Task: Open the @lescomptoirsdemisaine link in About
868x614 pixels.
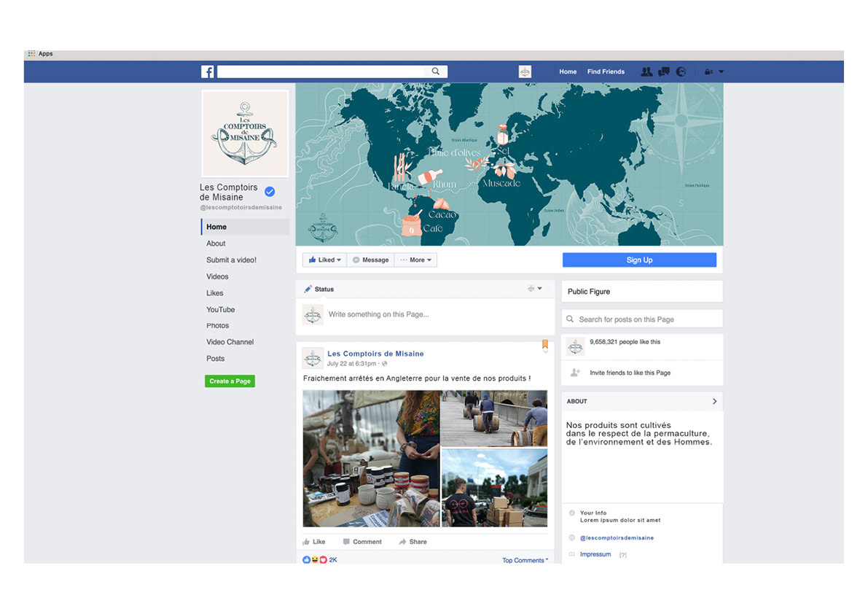Action: tap(617, 538)
